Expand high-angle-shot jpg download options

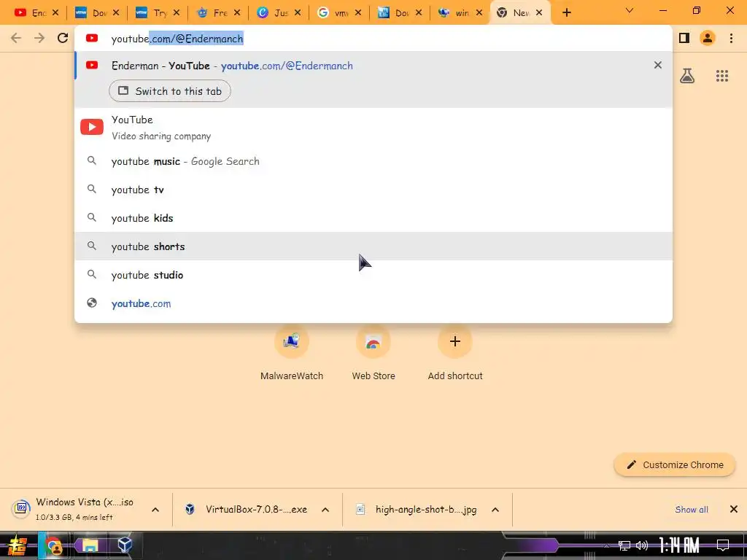tap(495, 510)
